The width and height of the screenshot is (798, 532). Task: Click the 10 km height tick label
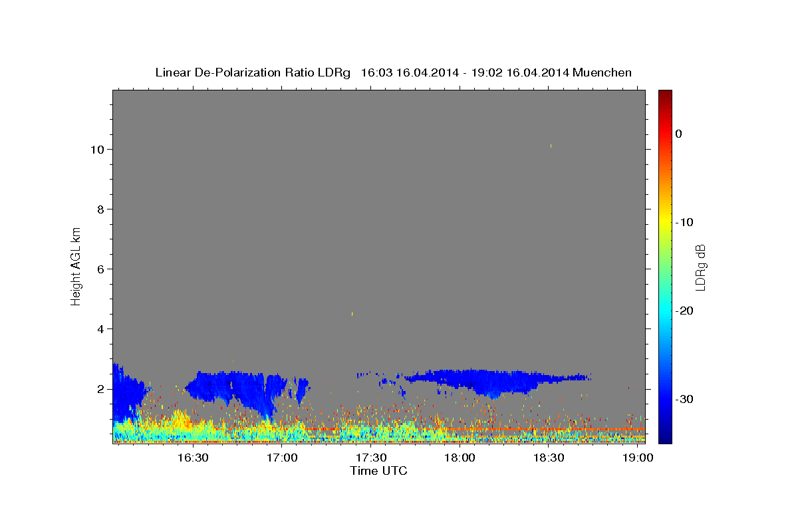click(96, 149)
